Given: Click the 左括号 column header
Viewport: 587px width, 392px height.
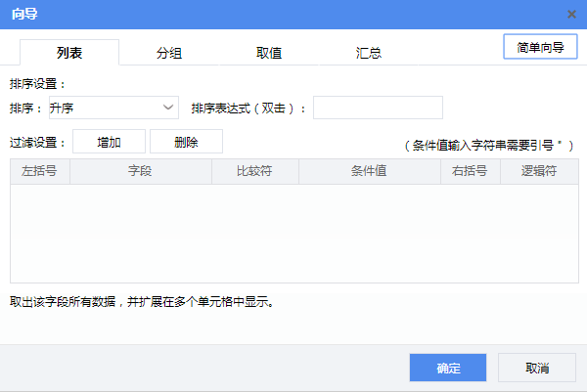Looking at the screenshot, I should (40, 172).
